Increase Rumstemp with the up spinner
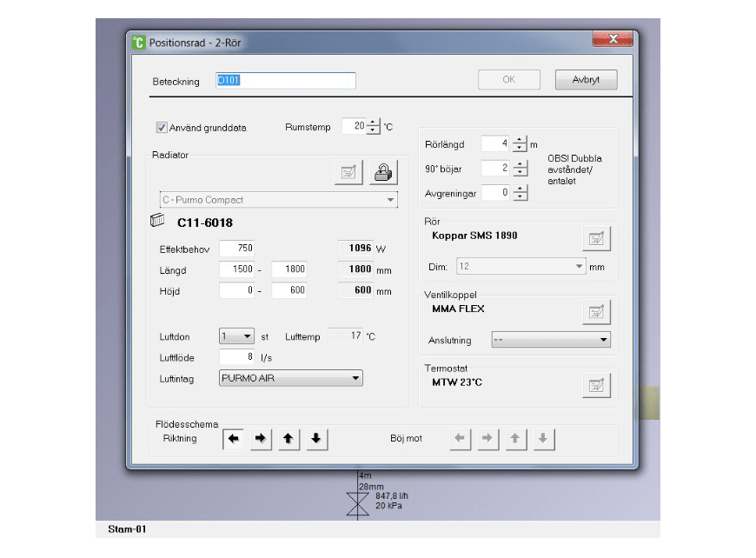 pos(374,123)
